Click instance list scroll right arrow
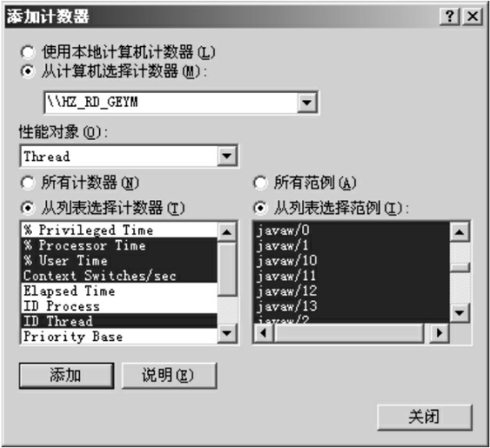The height and width of the screenshot is (448, 490). coord(439,333)
